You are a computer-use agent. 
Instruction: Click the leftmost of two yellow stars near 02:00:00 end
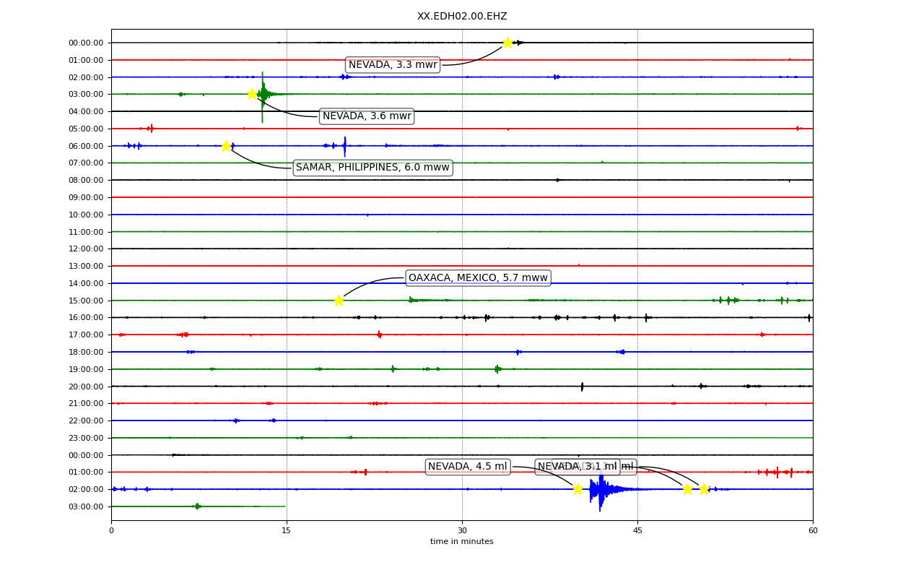[x=687, y=489]
